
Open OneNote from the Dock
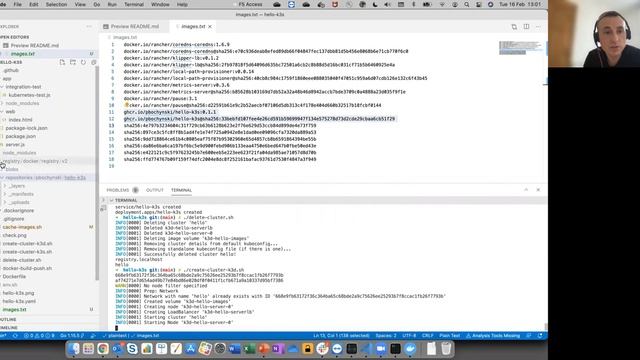point(278,349)
